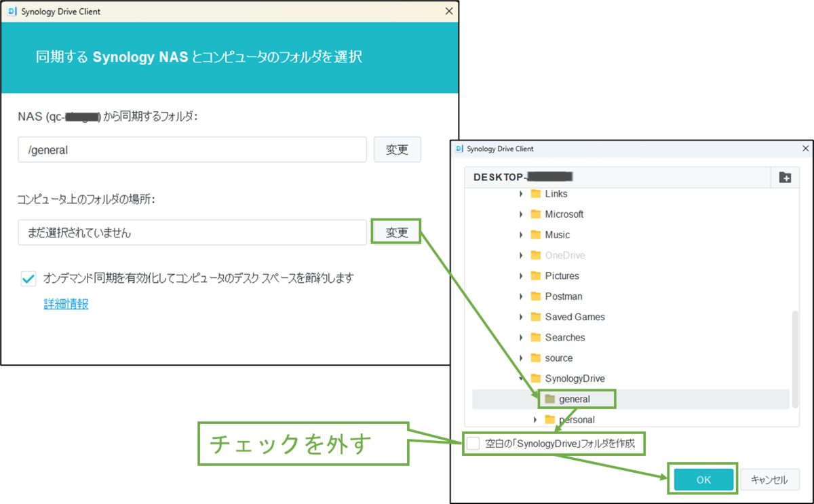
Task: Click the まだ選択されていません folder field
Action: (x=192, y=233)
